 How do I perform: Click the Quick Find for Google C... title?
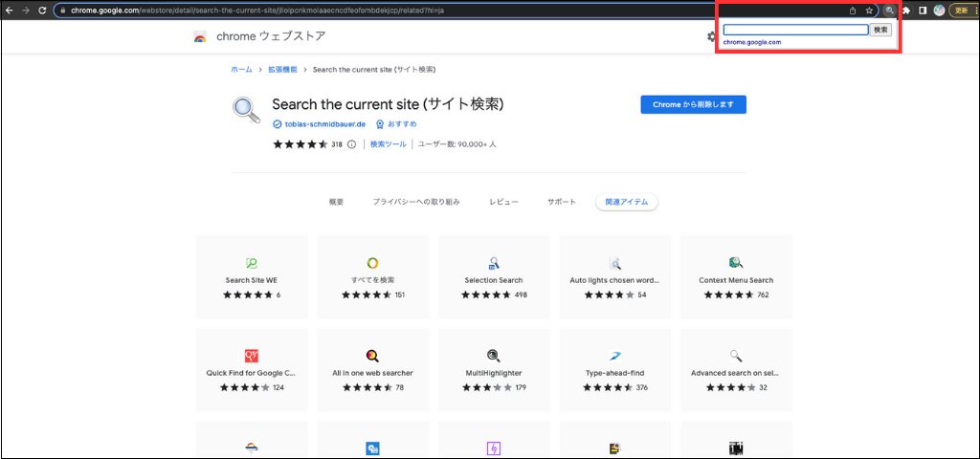pyautogui.click(x=252, y=374)
